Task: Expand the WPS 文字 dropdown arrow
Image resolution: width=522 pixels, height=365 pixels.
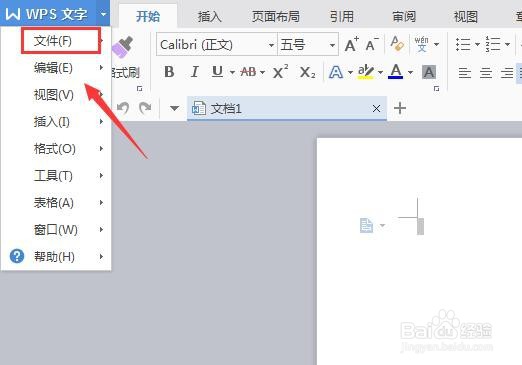Action: pyautogui.click(x=103, y=14)
